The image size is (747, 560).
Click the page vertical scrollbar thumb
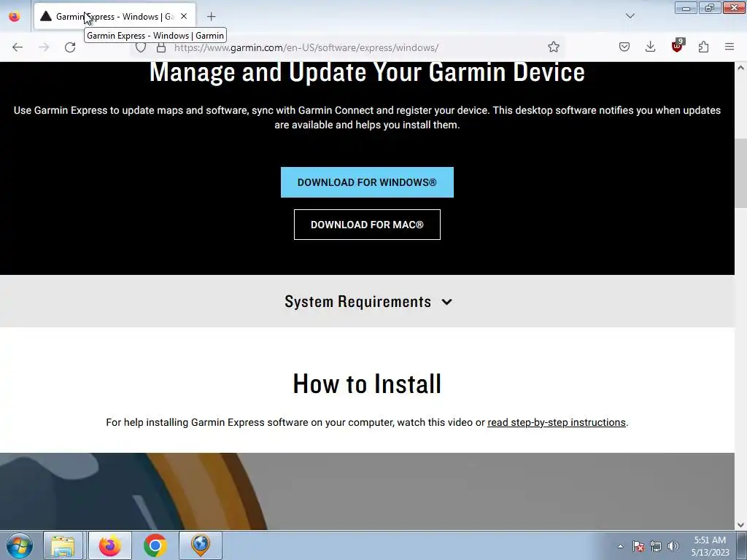[x=740, y=174]
